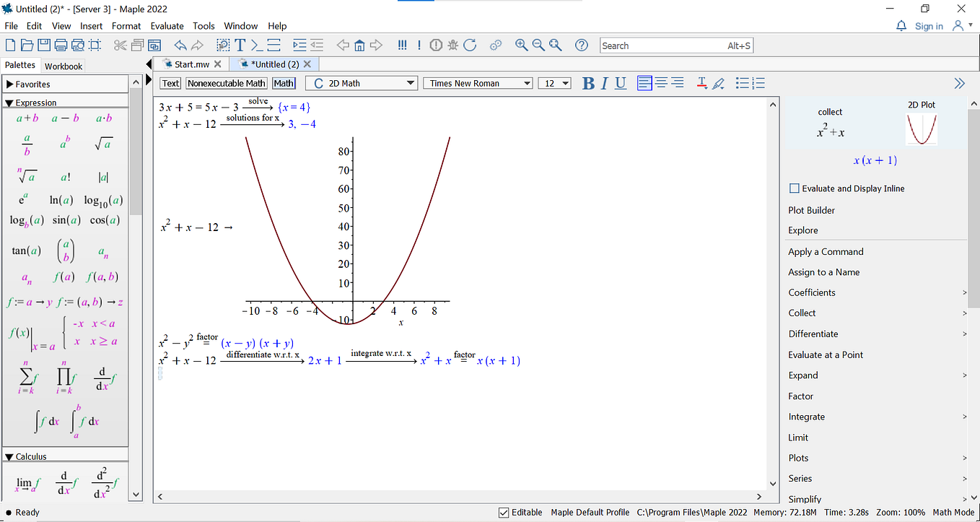Image resolution: width=980 pixels, height=522 pixels.
Task: Open the Format menu
Action: tap(126, 26)
